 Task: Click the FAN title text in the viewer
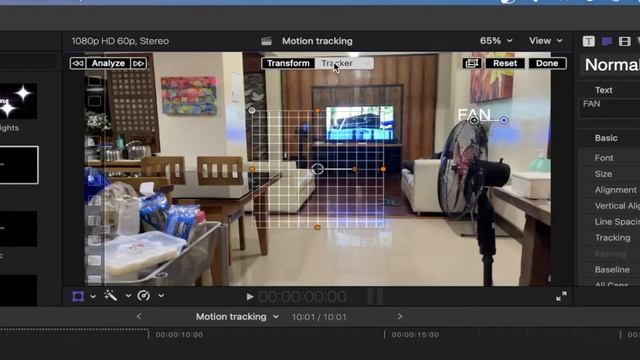[473, 114]
